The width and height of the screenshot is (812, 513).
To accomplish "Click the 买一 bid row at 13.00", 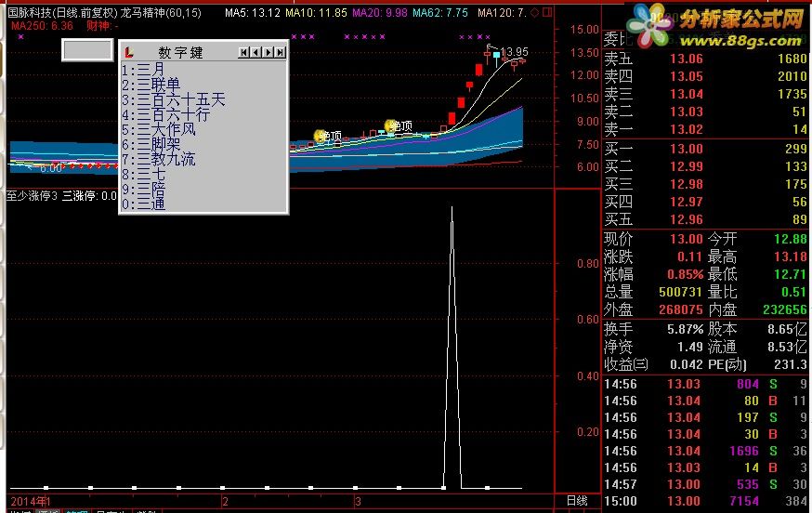I will [706, 149].
